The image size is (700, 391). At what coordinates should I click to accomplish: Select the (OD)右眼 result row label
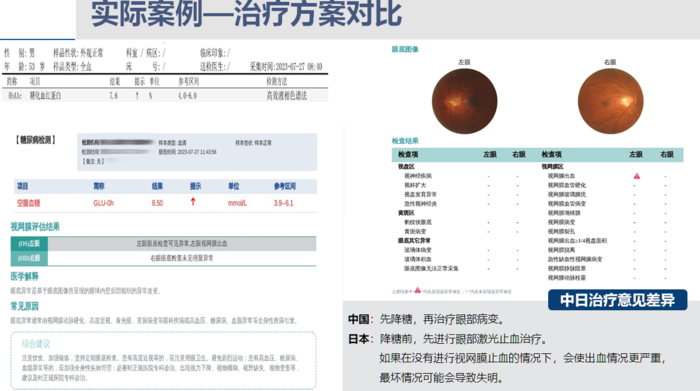click(29, 258)
